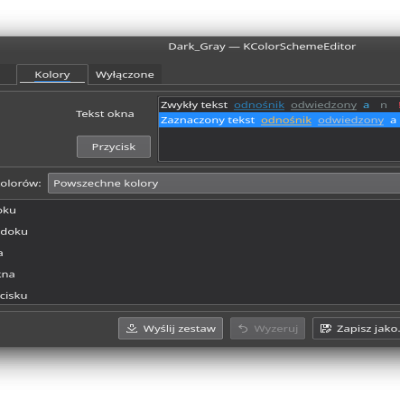Click the odwiedzony link in the Zaznaczony tekst row

(351, 120)
